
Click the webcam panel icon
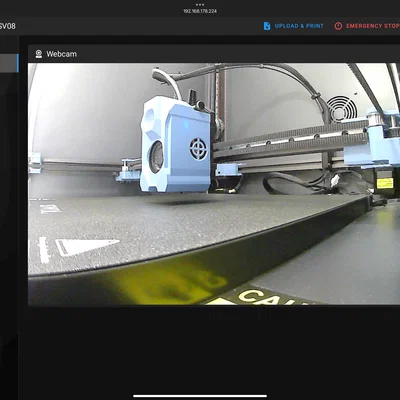tap(39, 54)
